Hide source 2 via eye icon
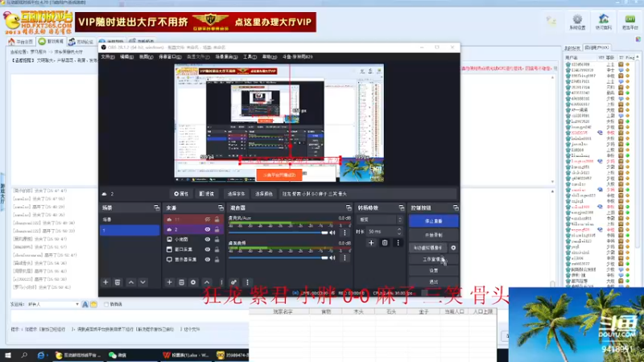The width and height of the screenshot is (644, 362). tap(208, 229)
